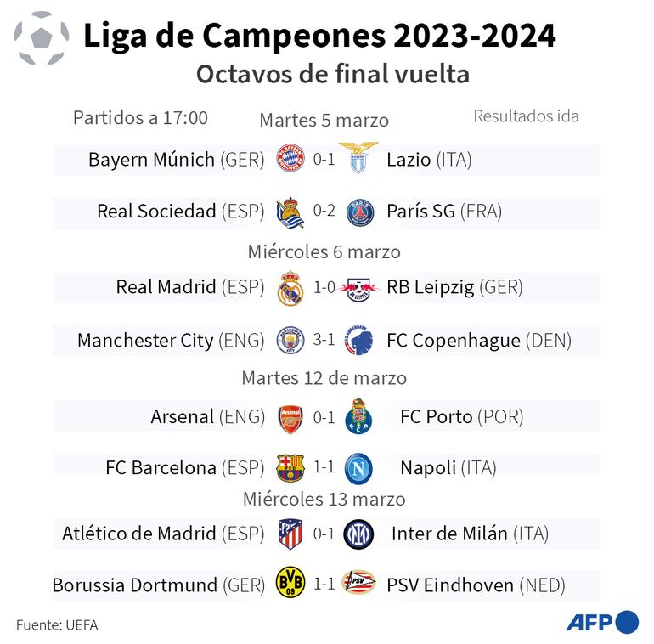Click the 'Resultados ida' label
The image size is (654, 644).
coord(526,116)
